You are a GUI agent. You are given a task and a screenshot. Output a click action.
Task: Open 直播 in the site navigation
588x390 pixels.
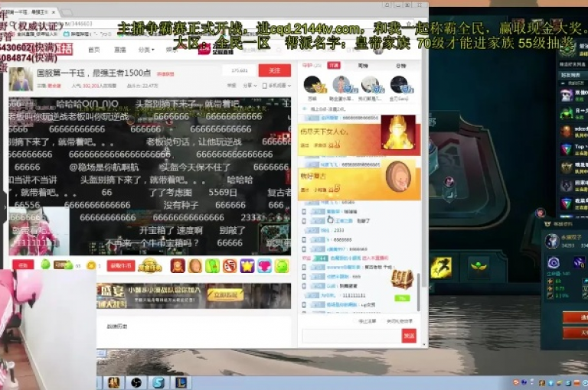click(x=120, y=50)
